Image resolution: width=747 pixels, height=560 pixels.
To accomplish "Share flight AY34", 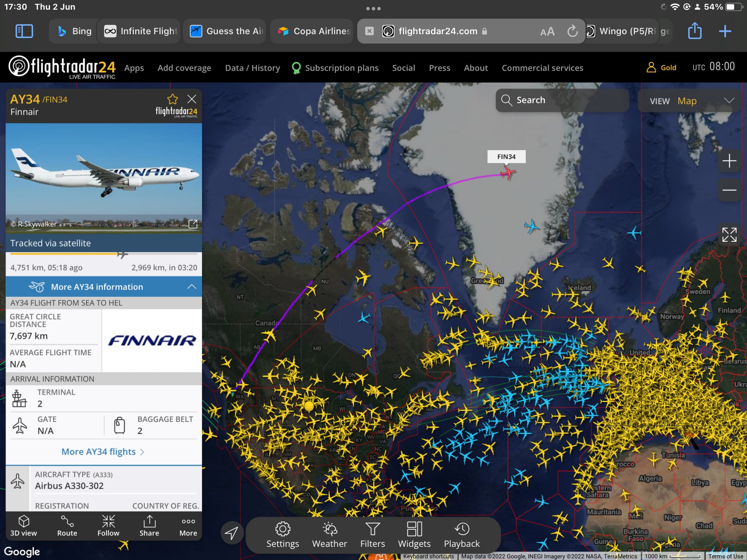I will pyautogui.click(x=149, y=526).
